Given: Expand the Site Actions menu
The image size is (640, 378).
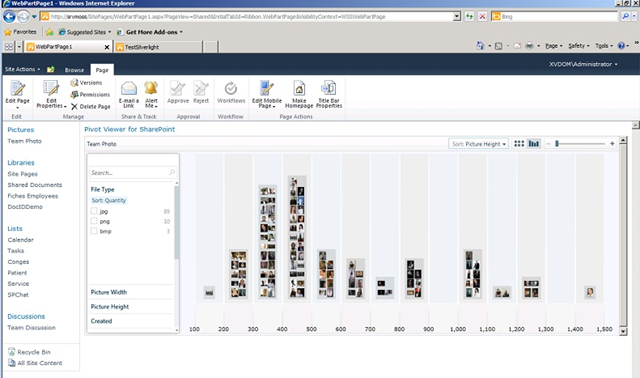Looking at the screenshot, I should [x=22, y=69].
